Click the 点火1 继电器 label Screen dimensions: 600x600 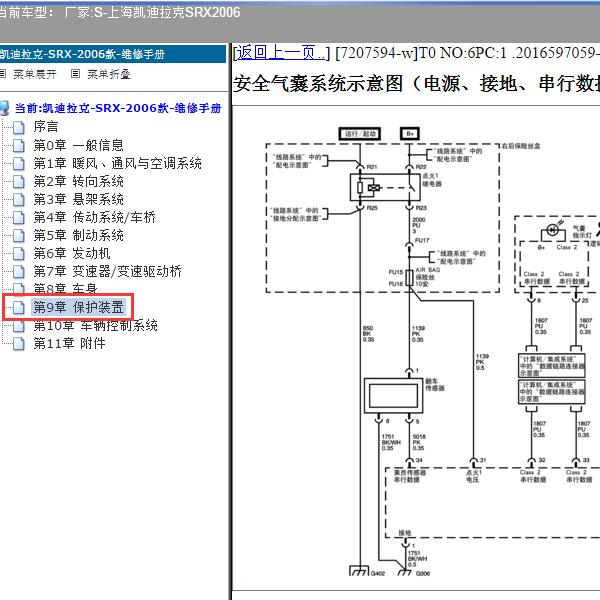[x=432, y=180]
